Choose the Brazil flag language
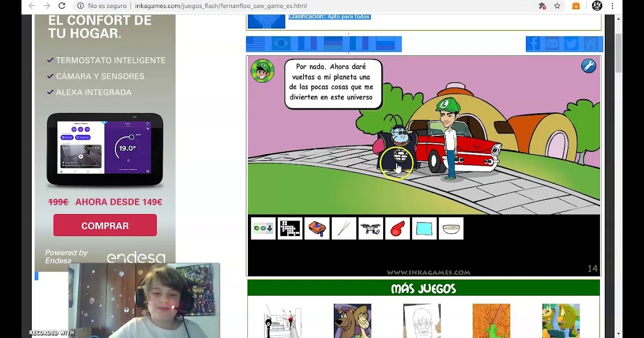Image resolution: width=644 pixels, height=338 pixels. tap(281, 44)
